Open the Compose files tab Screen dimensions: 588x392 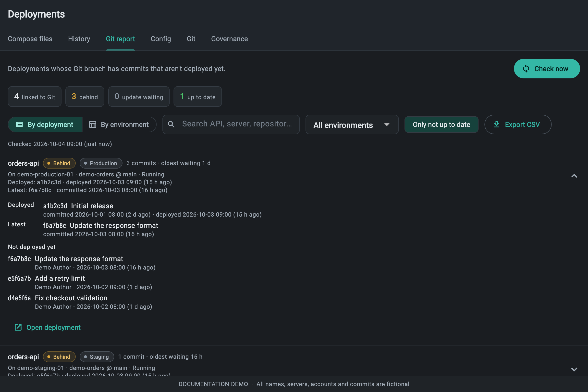coord(30,39)
